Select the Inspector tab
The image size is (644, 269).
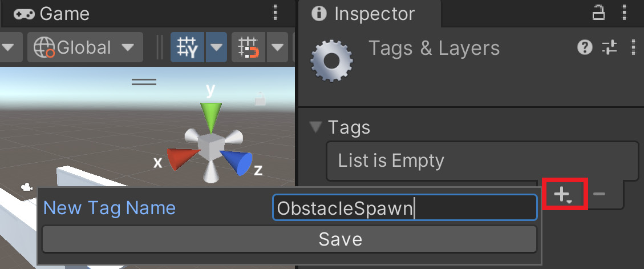363,14
